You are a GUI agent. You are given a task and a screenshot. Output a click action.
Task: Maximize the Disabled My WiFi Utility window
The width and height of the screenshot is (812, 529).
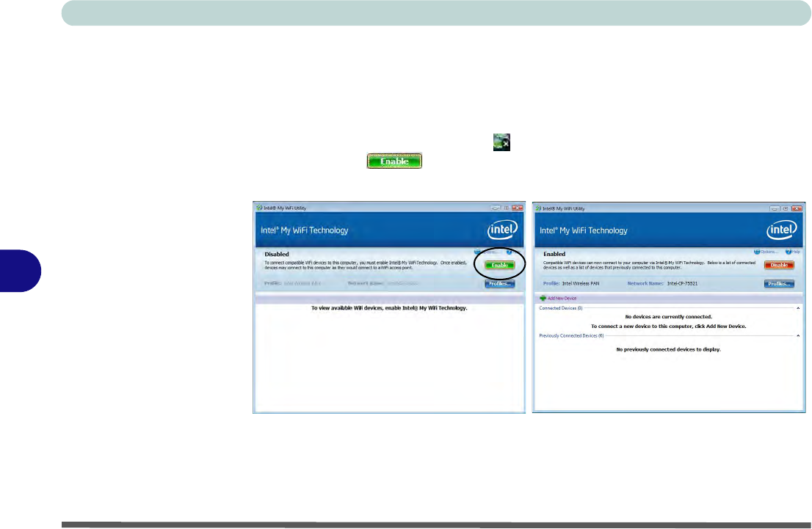[x=507, y=208]
